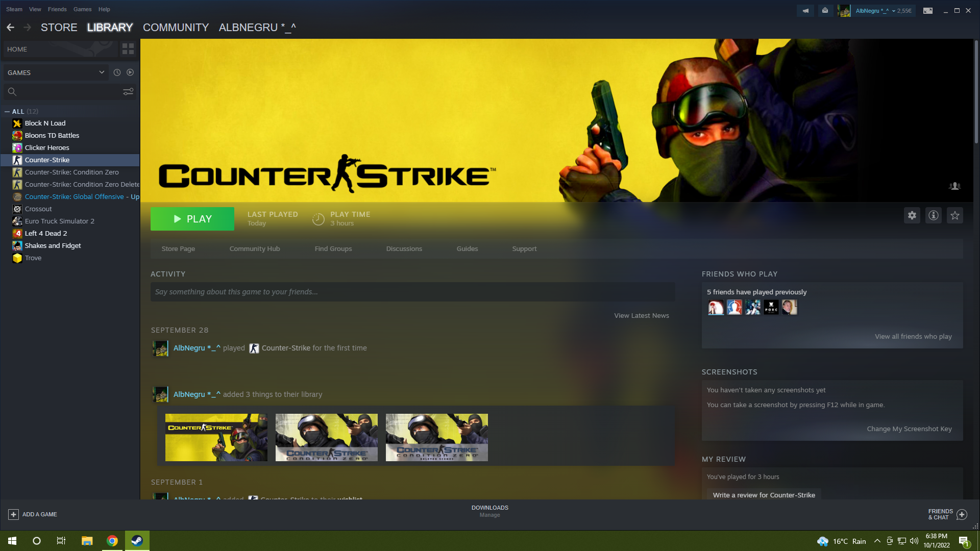Toggle show ready to play games

coord(130,72)
